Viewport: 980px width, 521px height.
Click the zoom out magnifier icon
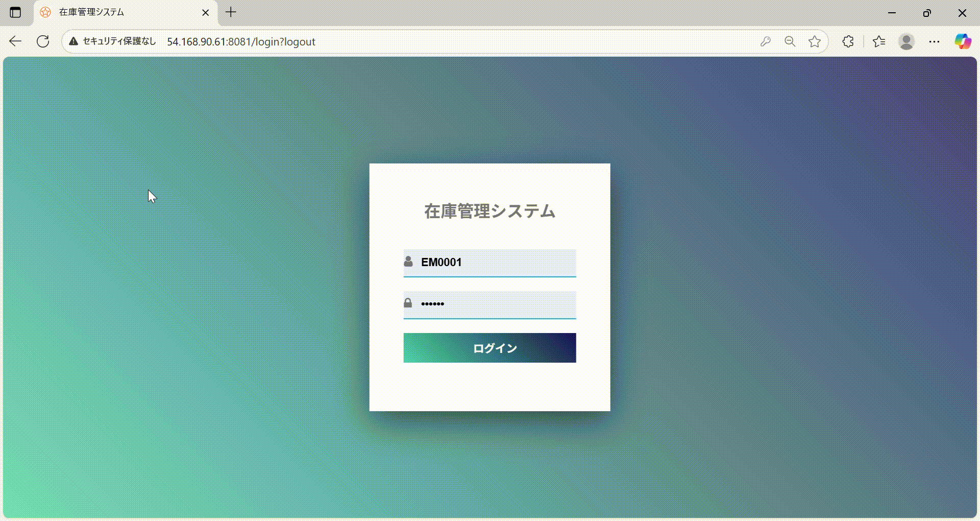(x=790, y=41)
